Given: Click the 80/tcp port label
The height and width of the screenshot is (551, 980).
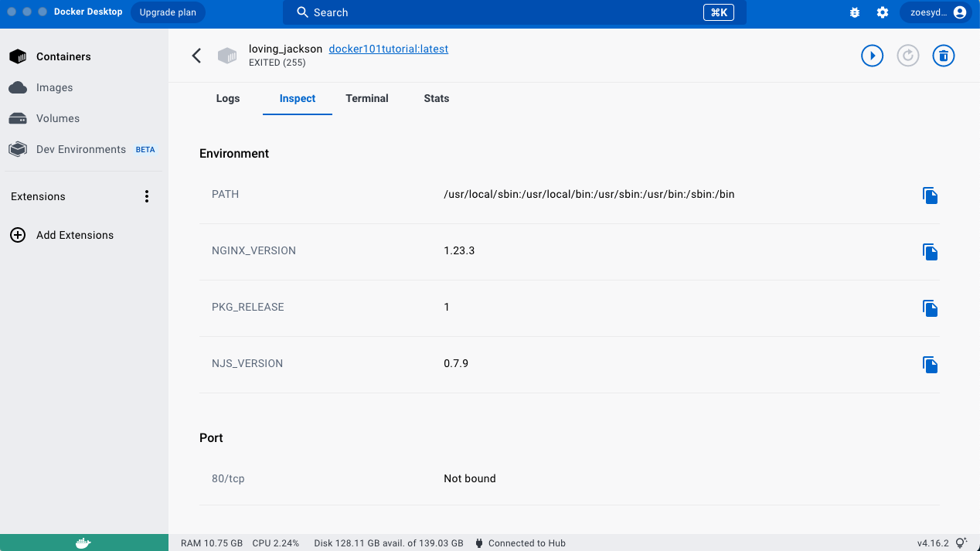Looking at the screenshot, I should point(228,478).
